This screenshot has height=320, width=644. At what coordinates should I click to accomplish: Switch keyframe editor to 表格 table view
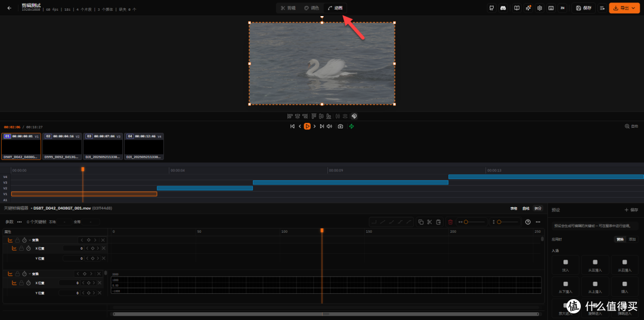(514, 208)
